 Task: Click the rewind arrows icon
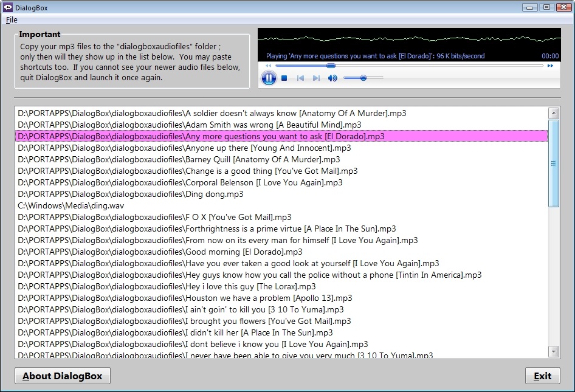pos(269,66)
